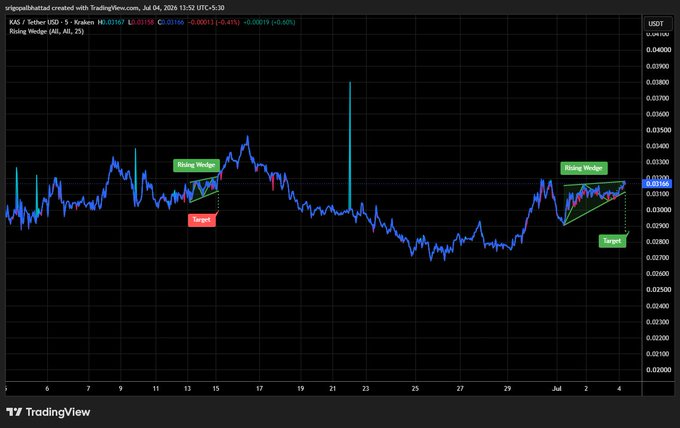Click the TradingView logo at bottom left
The image size is (680, 428).
(x=48, y=412)
